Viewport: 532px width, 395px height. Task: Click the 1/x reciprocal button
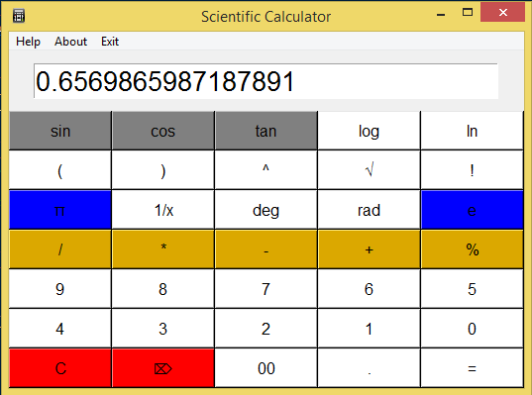pos(162,210)
